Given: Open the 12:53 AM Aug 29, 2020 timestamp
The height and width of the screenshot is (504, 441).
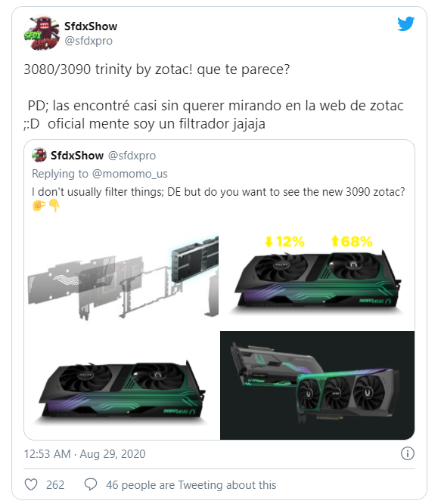Looking at the screenshot, I should (85, 454).
